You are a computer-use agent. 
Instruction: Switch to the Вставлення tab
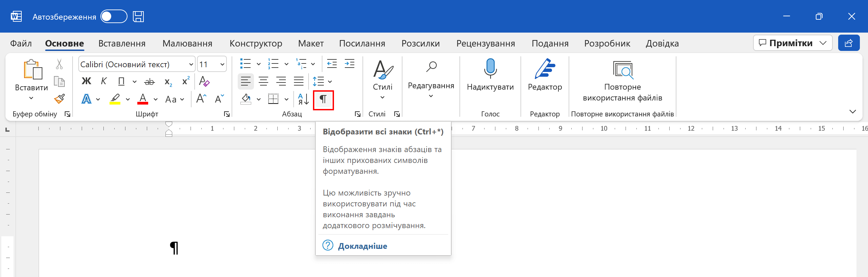pyautogui.click(x=122, y=43)
